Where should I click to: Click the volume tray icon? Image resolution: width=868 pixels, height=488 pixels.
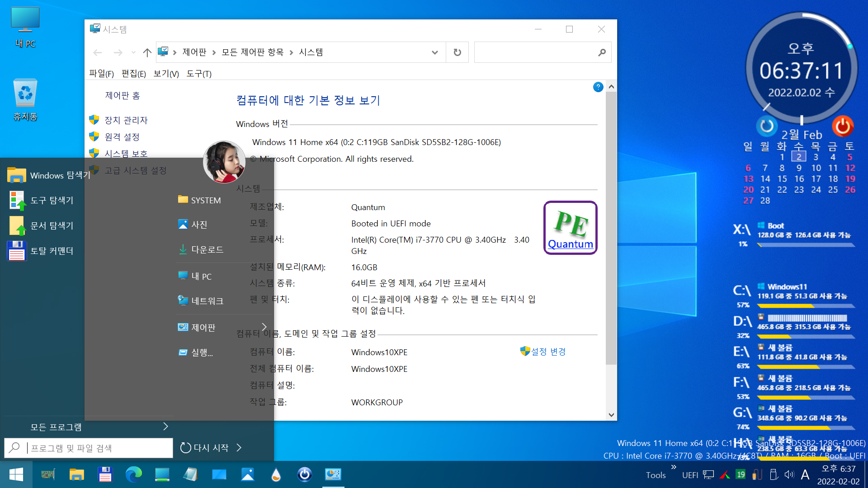click(789, 474)
